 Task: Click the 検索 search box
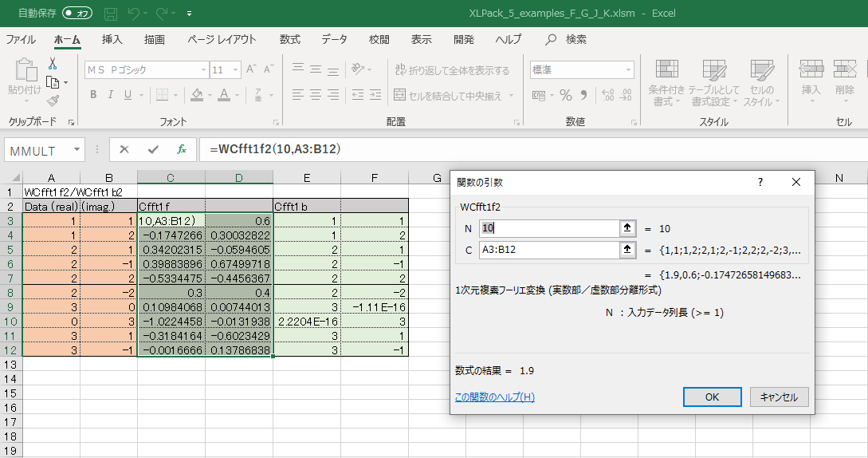(566, 39)
